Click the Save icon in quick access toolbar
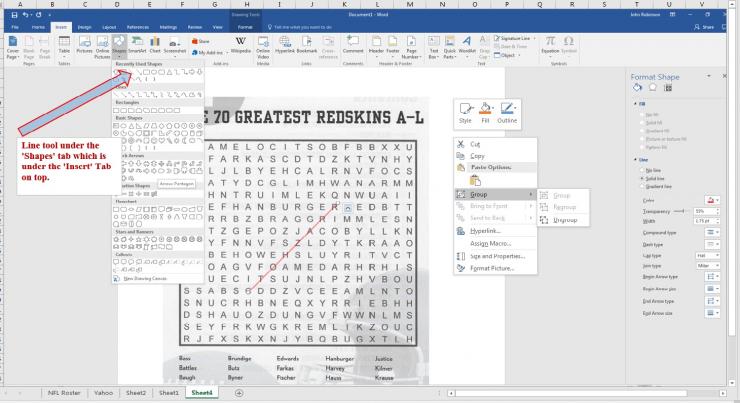Screen dimensions: 740x403 tap(15, 15)
